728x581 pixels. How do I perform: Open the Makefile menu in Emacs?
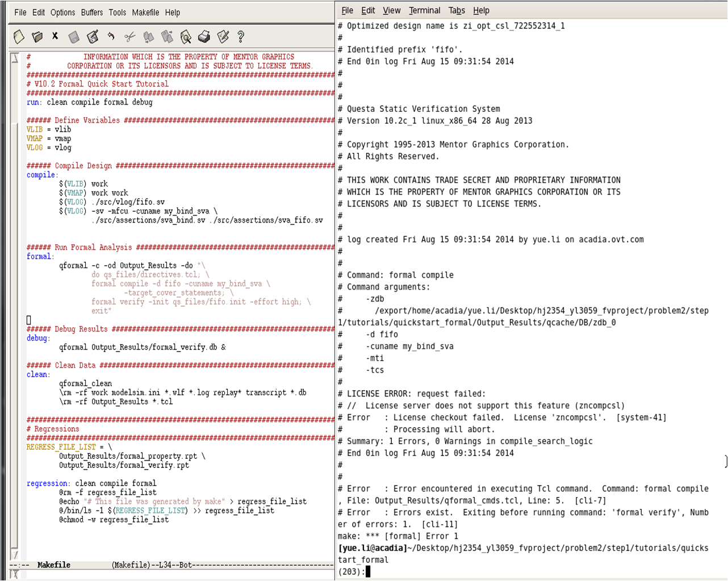145,12
